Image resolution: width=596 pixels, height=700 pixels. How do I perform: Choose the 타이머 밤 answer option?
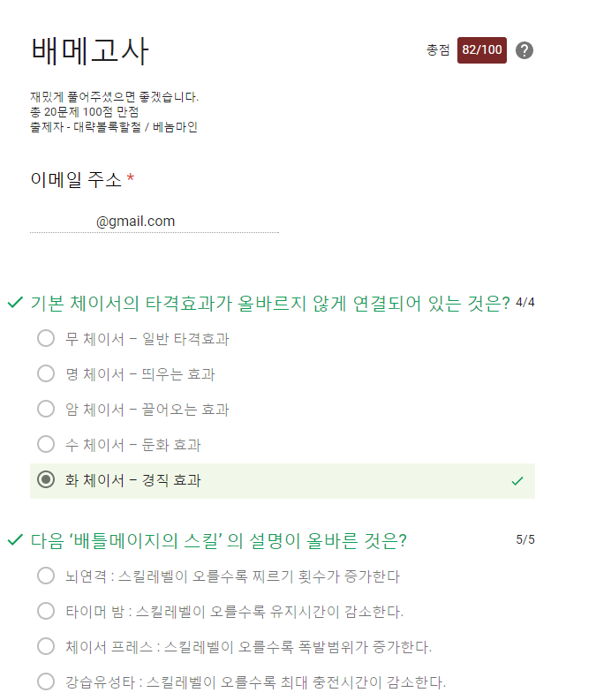click(x=47, y=611)
